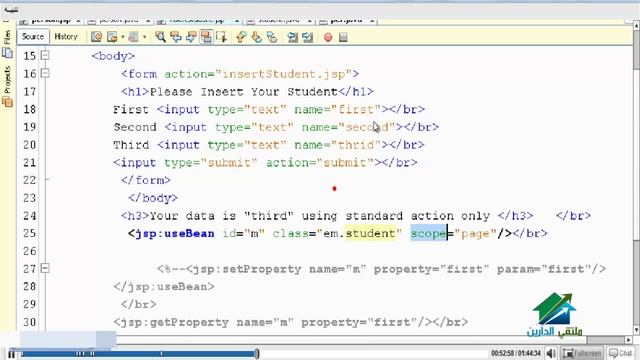Click closing jsp:useBean tag on line 28
Image resolution: width=640 pixels, height=360 pixels.
[x=164, y=287]
